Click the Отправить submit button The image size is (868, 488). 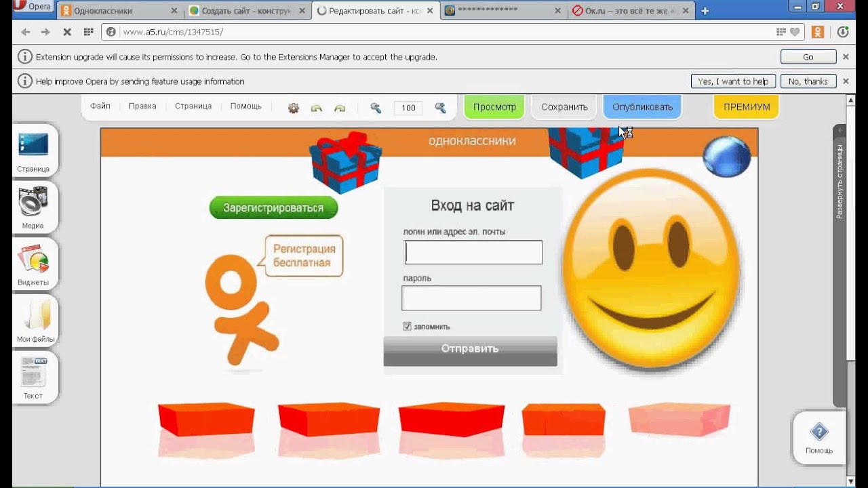(470, 351)
